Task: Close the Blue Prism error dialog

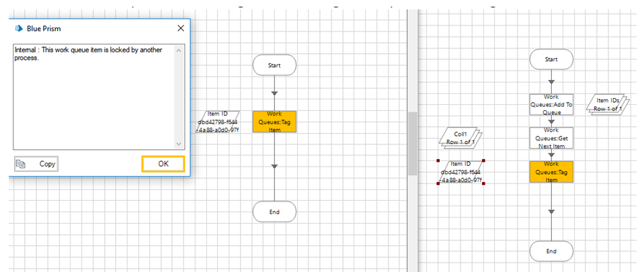Action: [180, 28]
